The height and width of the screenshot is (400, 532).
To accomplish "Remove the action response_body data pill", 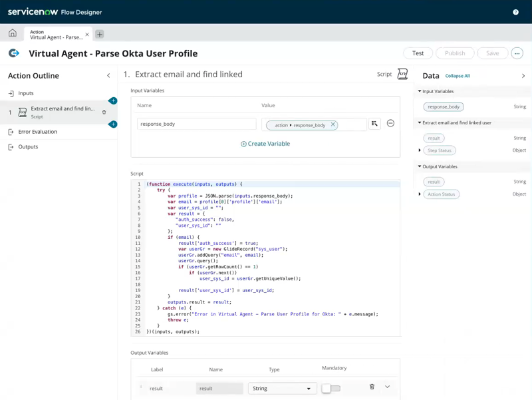I will (x=333, y=124).
